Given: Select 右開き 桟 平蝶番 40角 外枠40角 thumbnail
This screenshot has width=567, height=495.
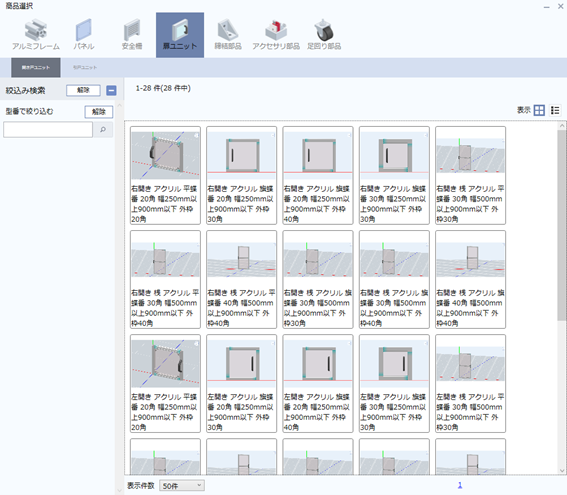Looking at the screenshot, I should pyautogui.click(x=242, y=260).
